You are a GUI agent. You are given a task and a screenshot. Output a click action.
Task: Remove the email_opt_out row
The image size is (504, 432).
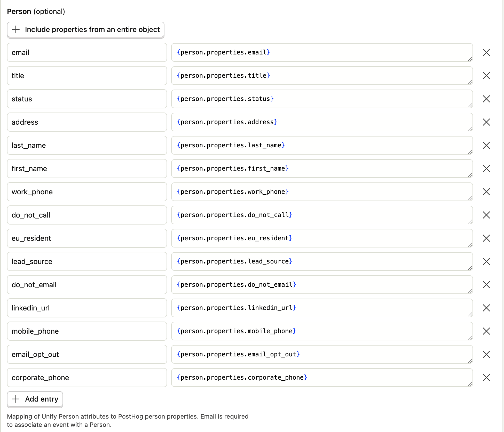pos(486,354)
